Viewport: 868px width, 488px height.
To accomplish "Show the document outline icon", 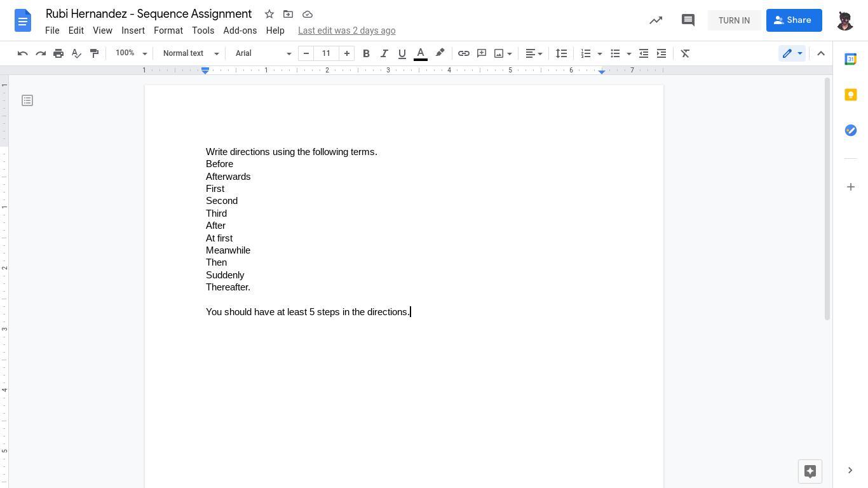I will pyautogui.click(x=27, y=100).
